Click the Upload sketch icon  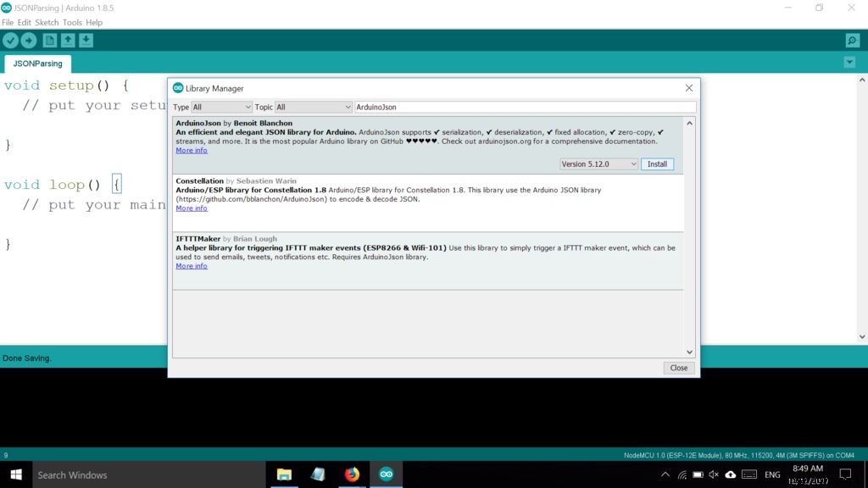[29, 40]
